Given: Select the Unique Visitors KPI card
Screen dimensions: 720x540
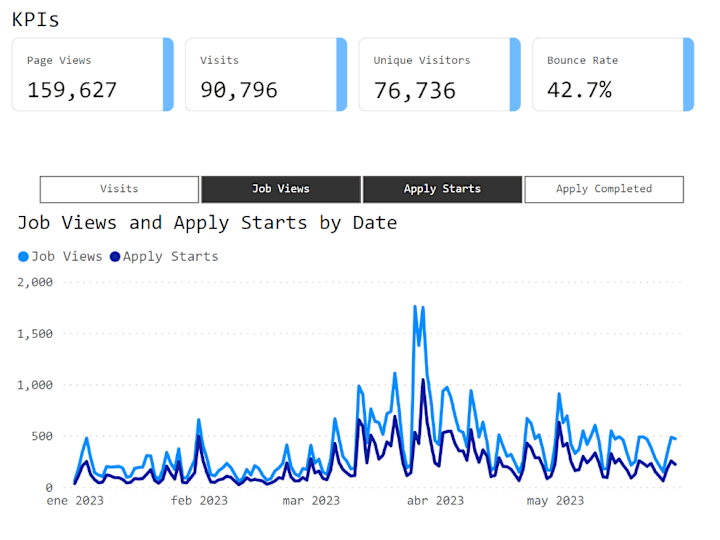Looking at the screenshot, I should point(440,74).
